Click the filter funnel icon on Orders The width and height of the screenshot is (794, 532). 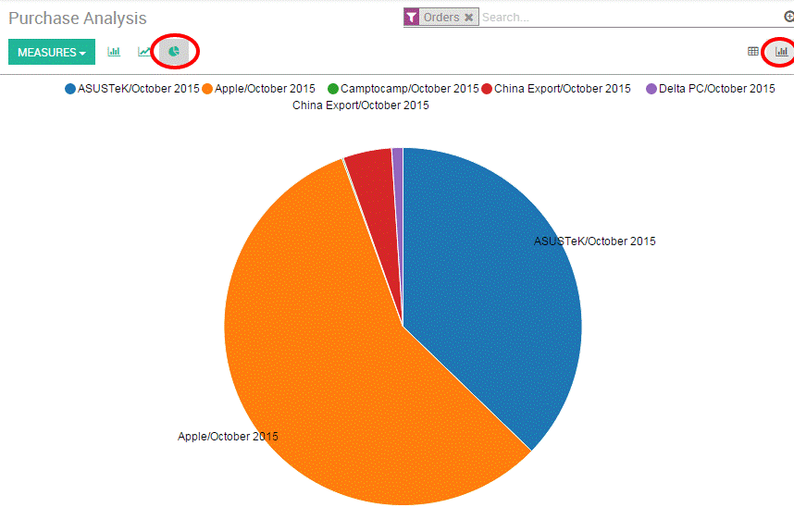point(412,18)
